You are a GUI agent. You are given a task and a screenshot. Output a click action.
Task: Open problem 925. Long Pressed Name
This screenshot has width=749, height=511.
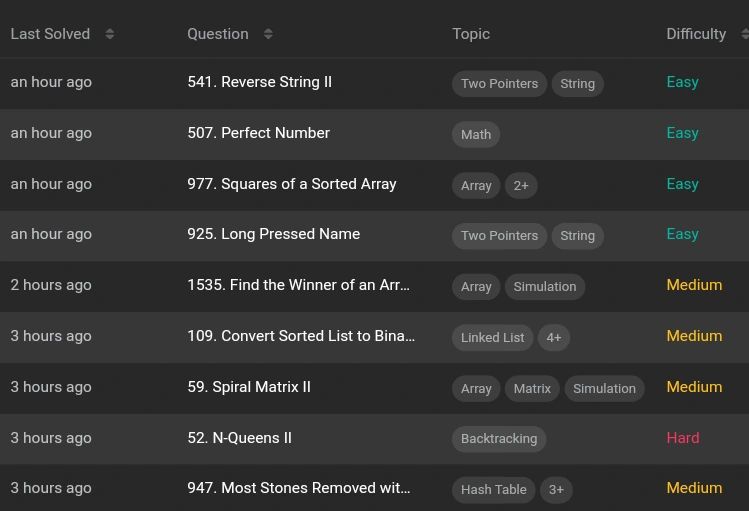[x=274, y=234]
